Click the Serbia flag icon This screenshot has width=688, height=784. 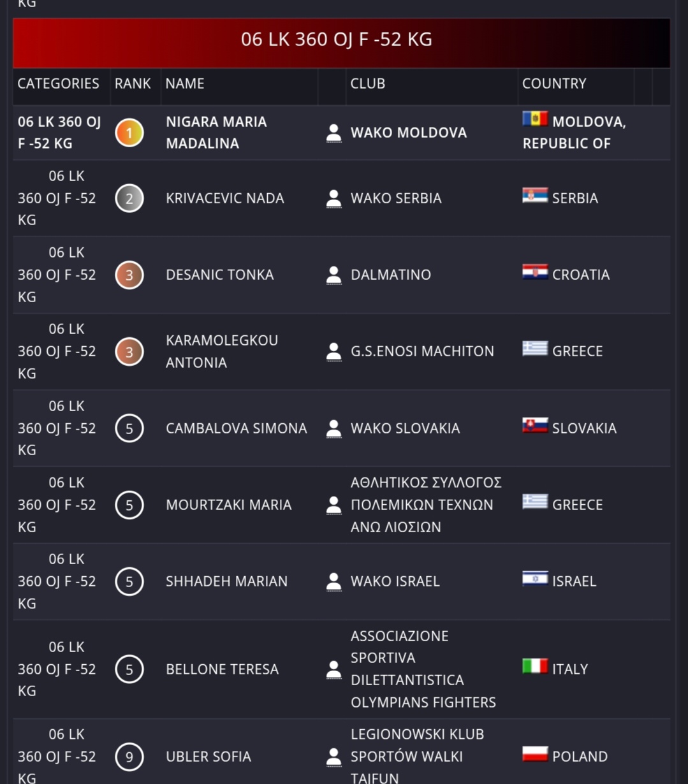click(x=535, y=196)
